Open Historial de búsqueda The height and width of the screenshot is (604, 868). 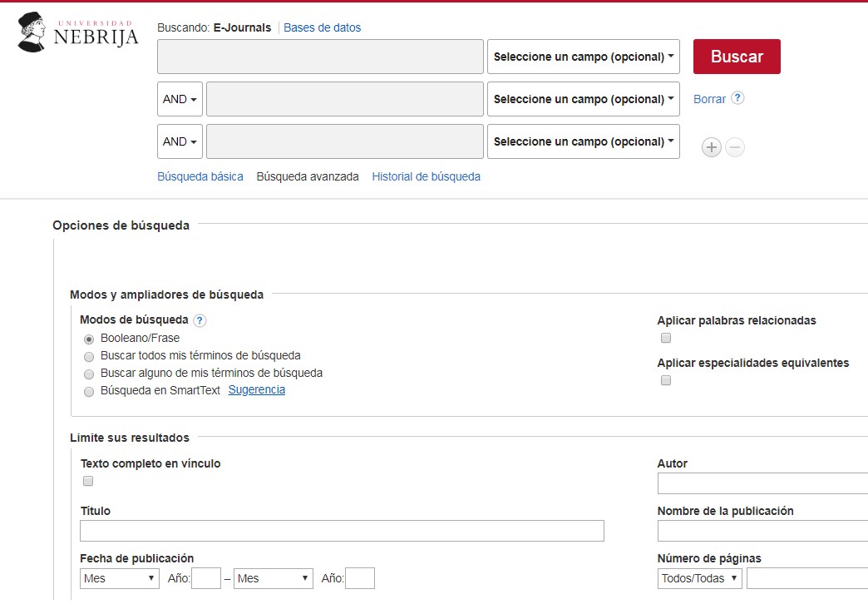pos(426,176)
